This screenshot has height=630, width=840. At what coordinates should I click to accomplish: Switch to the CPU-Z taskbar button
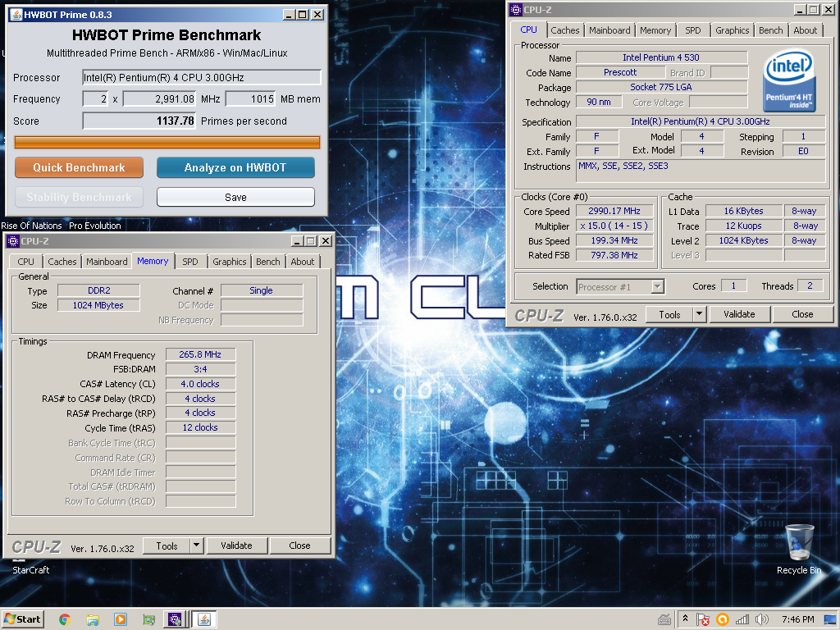pyautogui.click(x=175, y=619)
